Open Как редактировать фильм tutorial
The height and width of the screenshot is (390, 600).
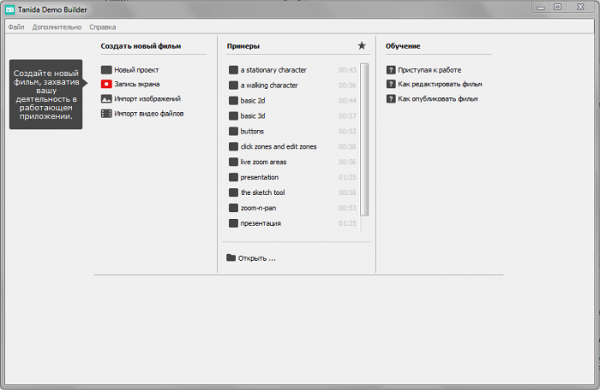pyautogui.click(x=440, y=84)
